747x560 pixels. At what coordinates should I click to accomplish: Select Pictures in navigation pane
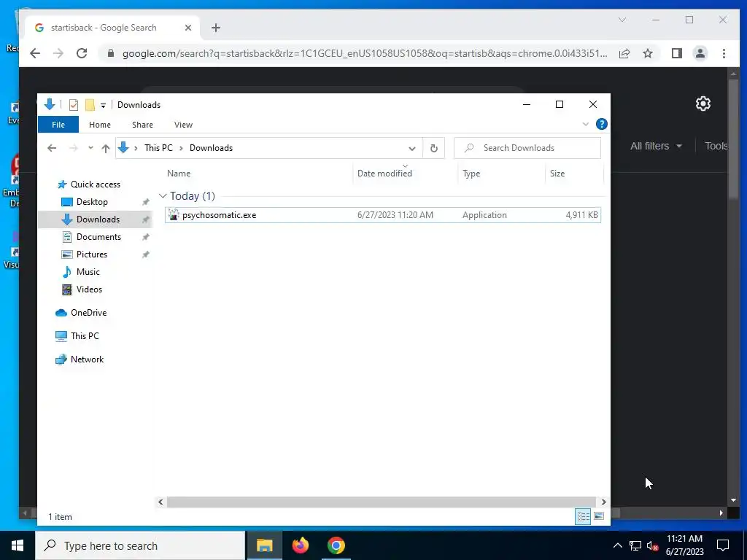pyautogui.click(x=91, y=254)
